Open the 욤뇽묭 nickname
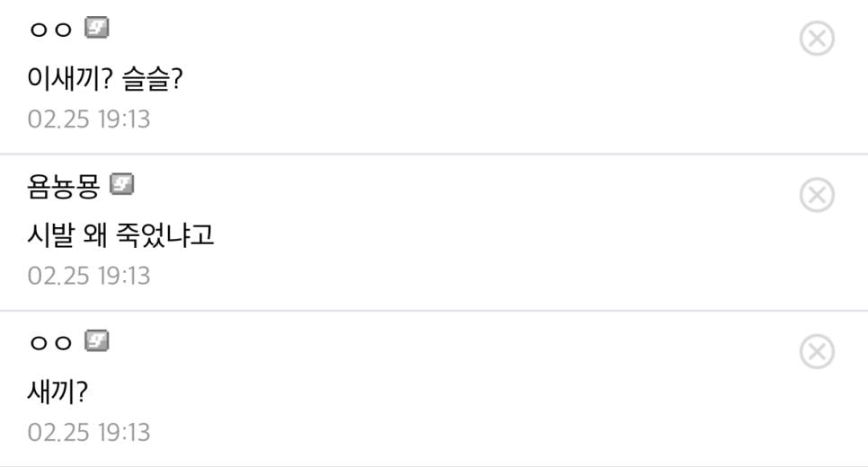Viewport: 868px width, 467px height. tap(64, 186)
